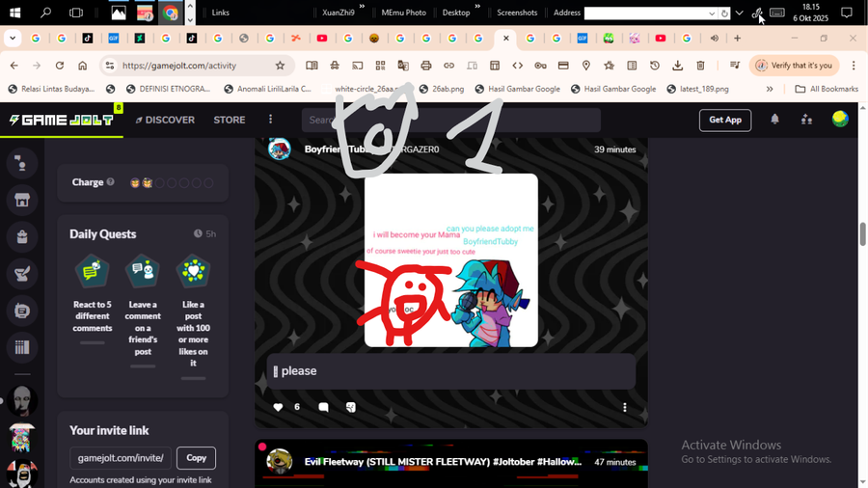
Task: Toggle the like heart on the 'please' post
Action: [x=278, y=407]
